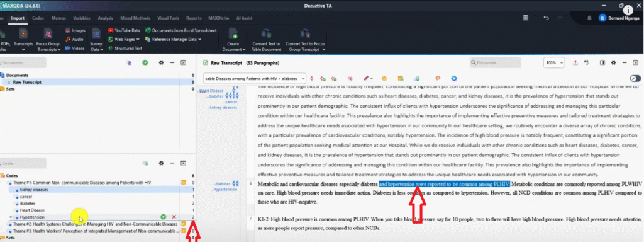Click the blue AI assist circle icon
This screenshot has width=644, height=242.
click(454, 78)
